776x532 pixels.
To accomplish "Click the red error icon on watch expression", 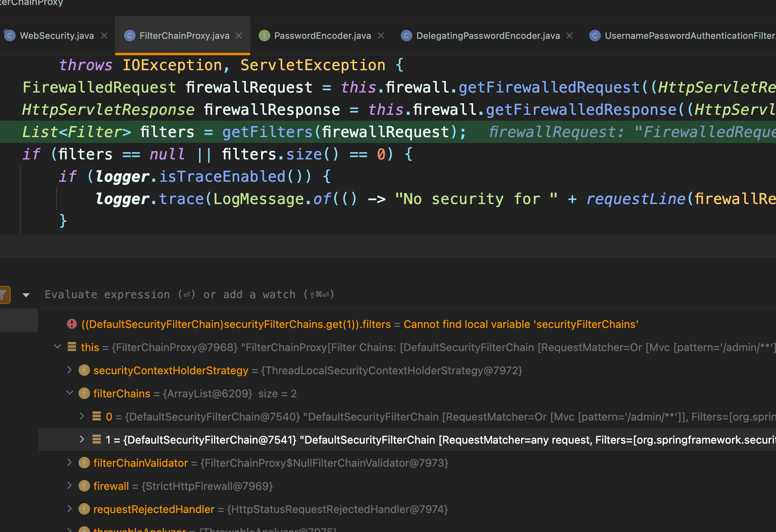I will click(x=72, y=324).
